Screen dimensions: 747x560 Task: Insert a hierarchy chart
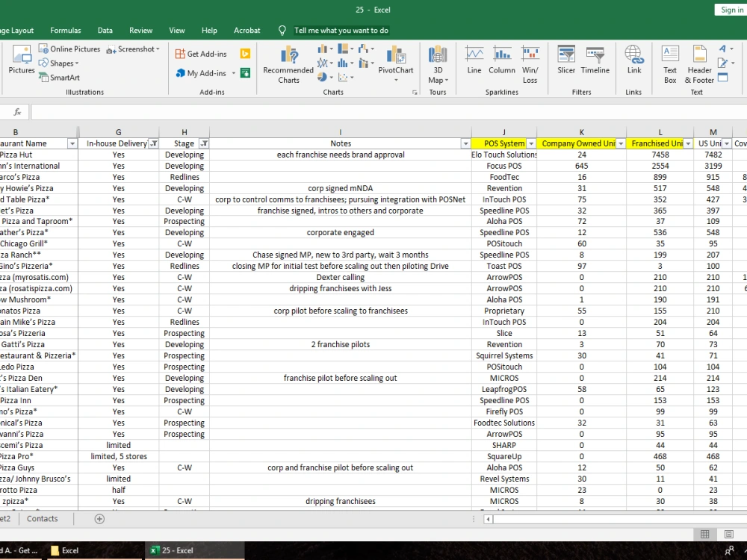(x=345, y=49)
